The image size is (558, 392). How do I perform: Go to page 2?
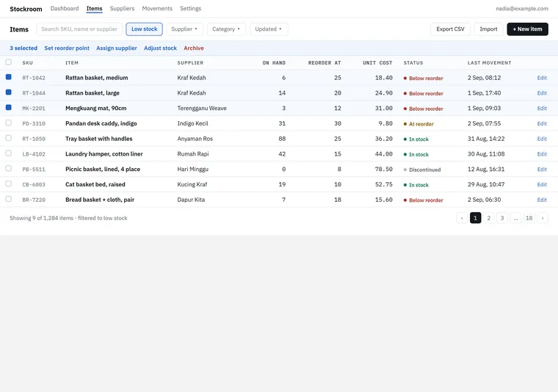click(x=488, y=218)
